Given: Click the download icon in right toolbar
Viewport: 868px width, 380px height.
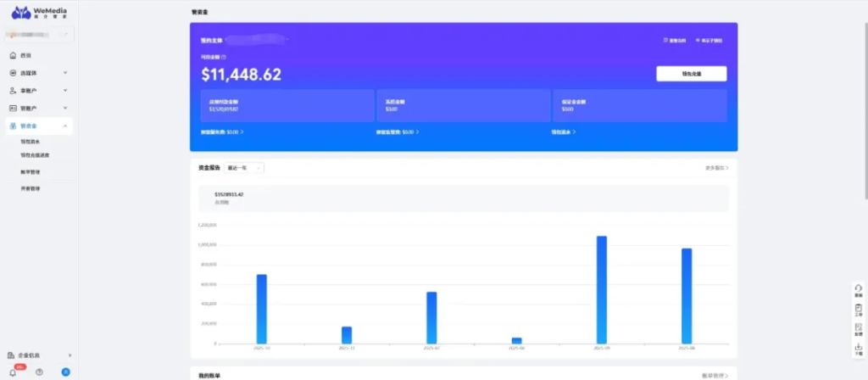Looking at the screenshot, I should coord(859,348).
